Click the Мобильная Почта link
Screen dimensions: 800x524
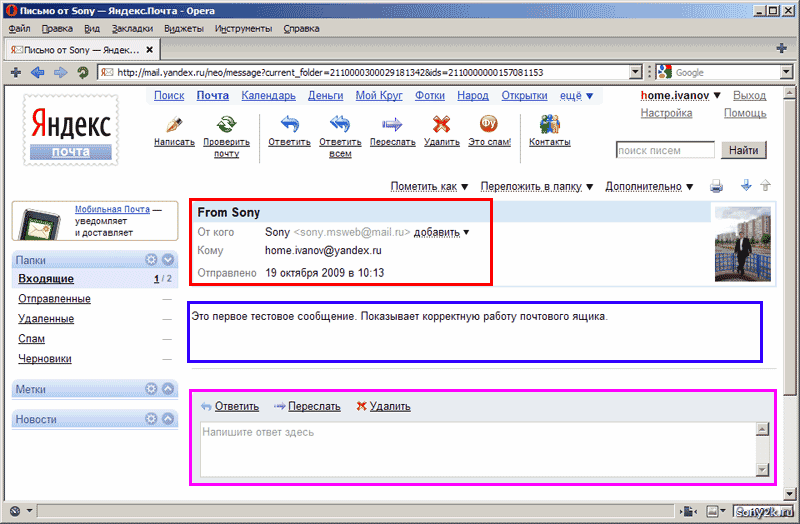[112, 209]
